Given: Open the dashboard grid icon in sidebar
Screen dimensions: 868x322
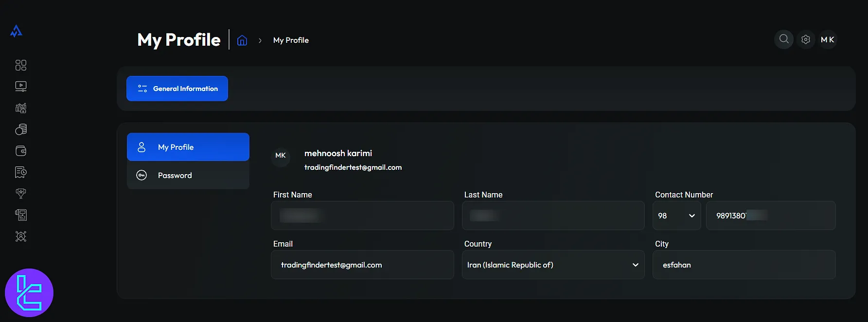Looking at the screenshot, I should click(21, 65).
